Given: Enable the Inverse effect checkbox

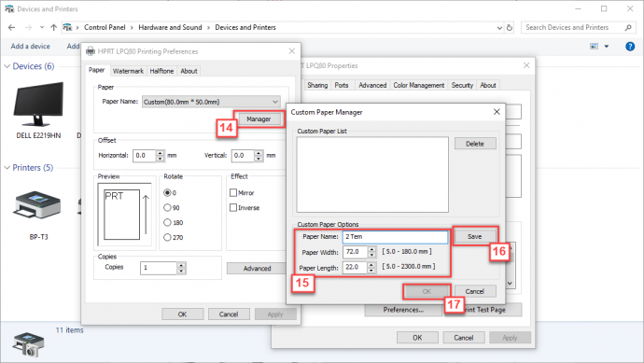Looking at the screenshot, I should tap(233, 207).
